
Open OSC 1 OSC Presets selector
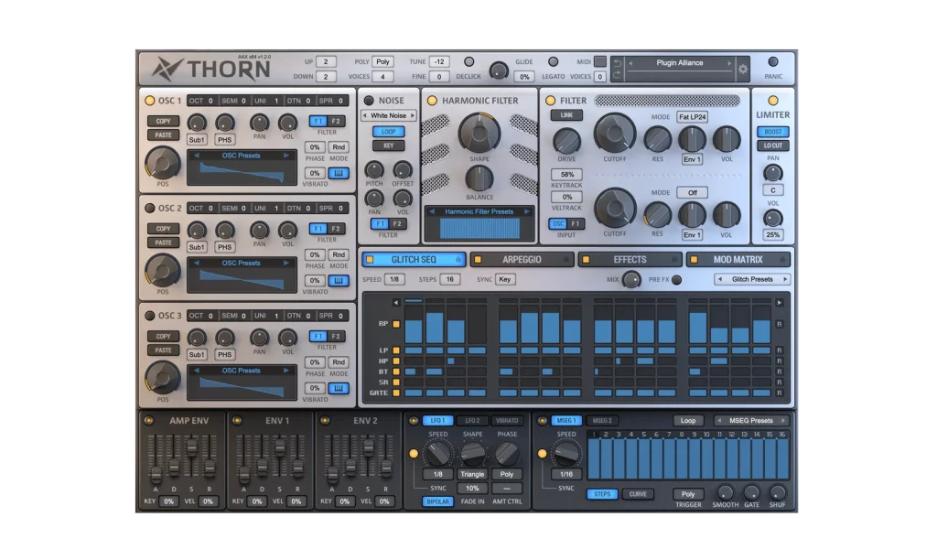[x=242, y=156]
